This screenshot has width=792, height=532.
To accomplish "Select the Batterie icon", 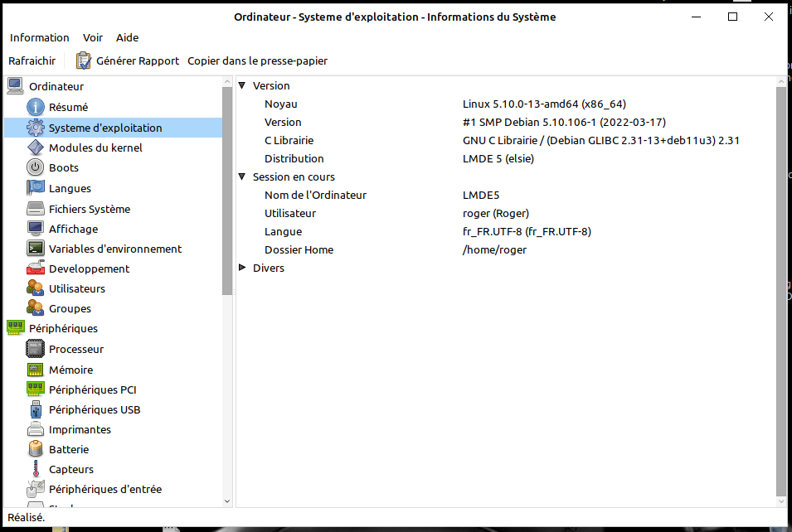I will [36, 449].
